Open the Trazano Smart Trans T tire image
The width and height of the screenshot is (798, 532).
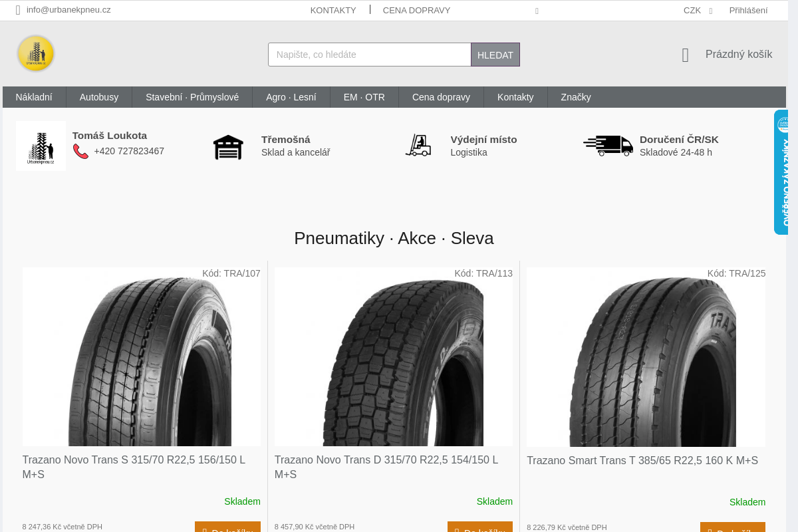point(646,357)
